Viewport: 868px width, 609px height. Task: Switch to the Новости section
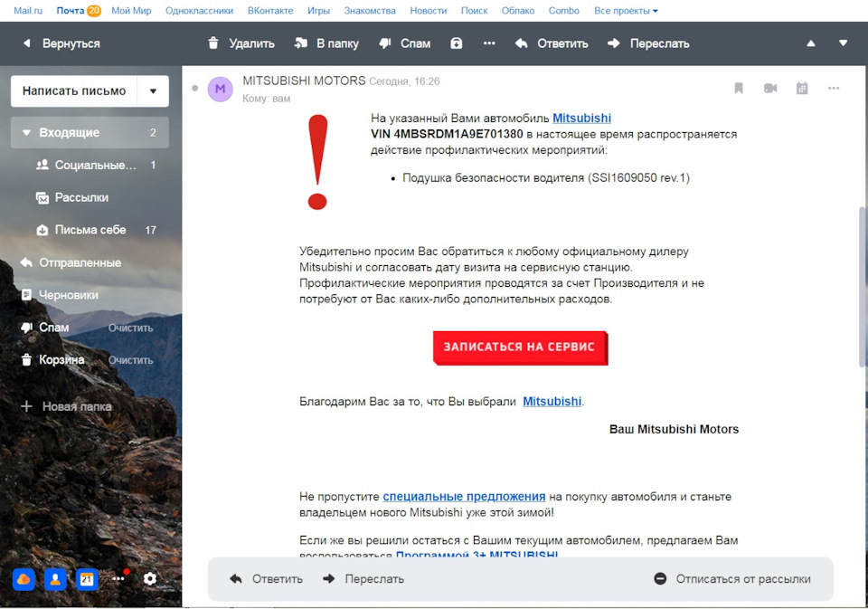[x=429, y=10]
